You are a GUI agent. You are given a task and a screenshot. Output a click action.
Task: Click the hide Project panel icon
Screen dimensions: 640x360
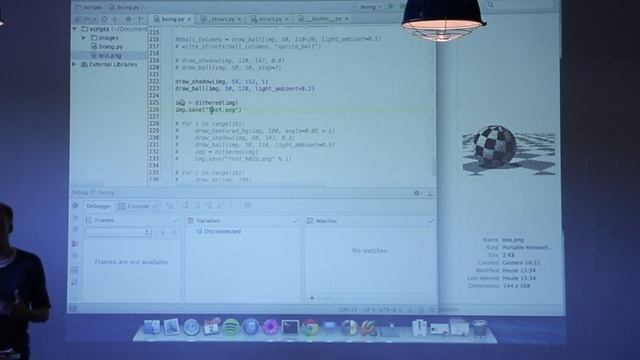coord(140,19)
